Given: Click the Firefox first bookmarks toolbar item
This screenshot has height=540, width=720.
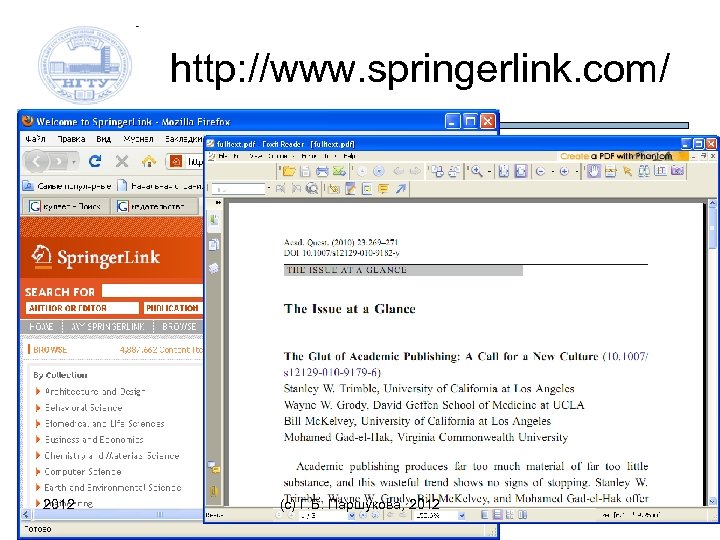Looking at the screenshot, I should pyautogui.click(x=68, y=186).
